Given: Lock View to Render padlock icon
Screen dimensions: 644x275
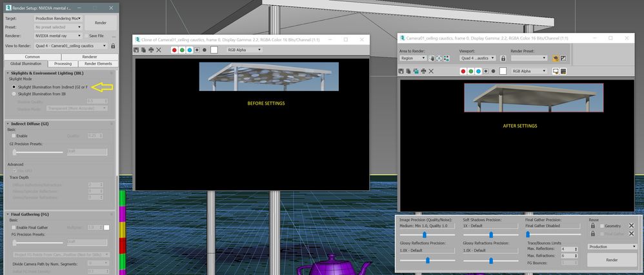Looking at the screenshot, I should [x=113, y=46].
